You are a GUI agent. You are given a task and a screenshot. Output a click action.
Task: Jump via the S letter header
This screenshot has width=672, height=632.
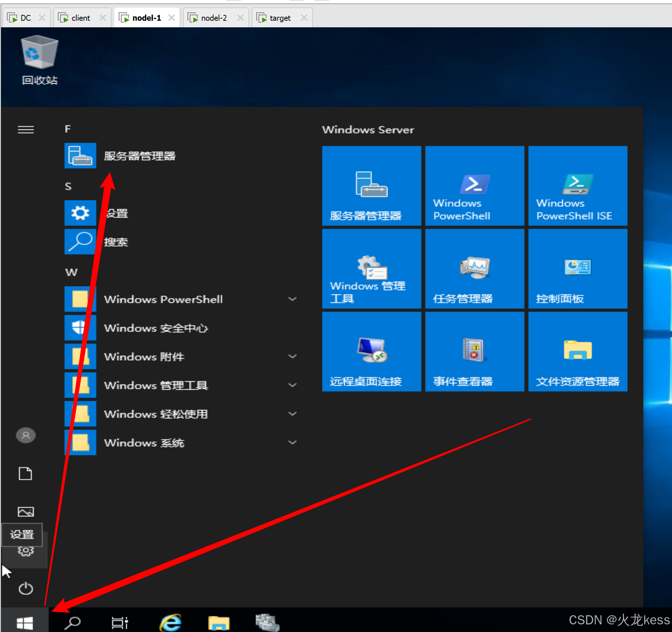[x=68, y=186]
